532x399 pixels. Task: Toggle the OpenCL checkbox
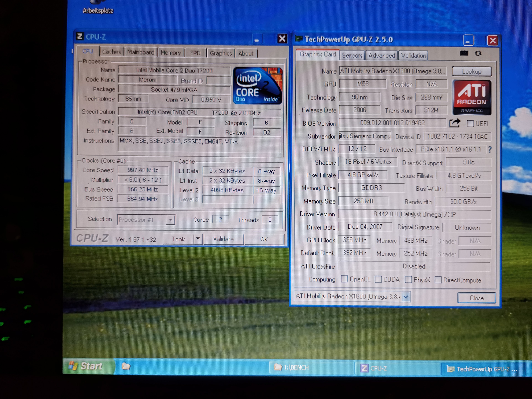[344, 279]
